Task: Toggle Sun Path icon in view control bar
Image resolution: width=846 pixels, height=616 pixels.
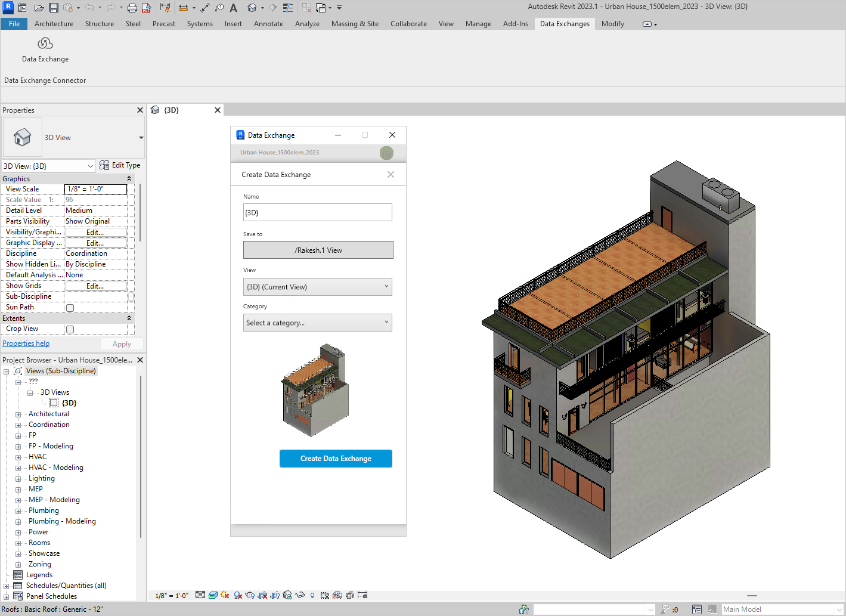Action: (225, 595)
